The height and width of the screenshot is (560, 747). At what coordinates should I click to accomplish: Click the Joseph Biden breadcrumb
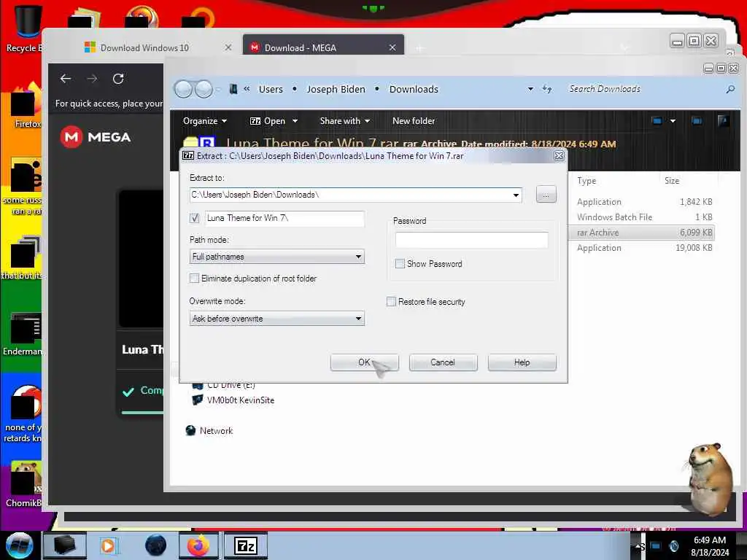pos(336,89)
